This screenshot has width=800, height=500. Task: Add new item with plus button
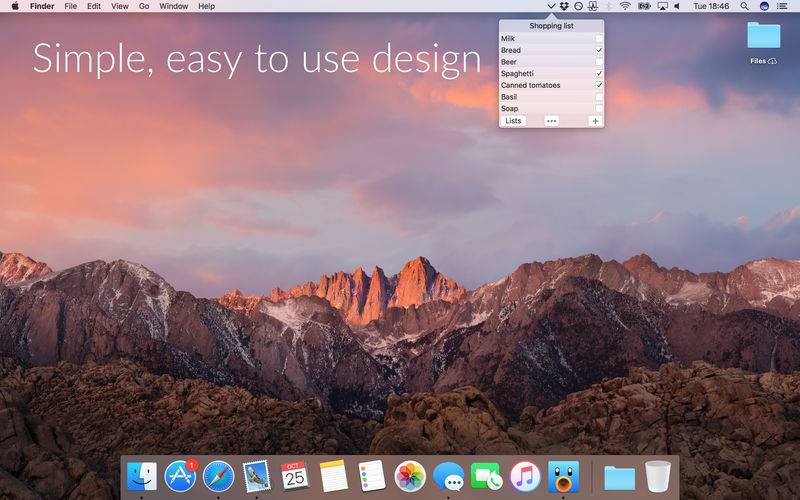click(595, 121)
